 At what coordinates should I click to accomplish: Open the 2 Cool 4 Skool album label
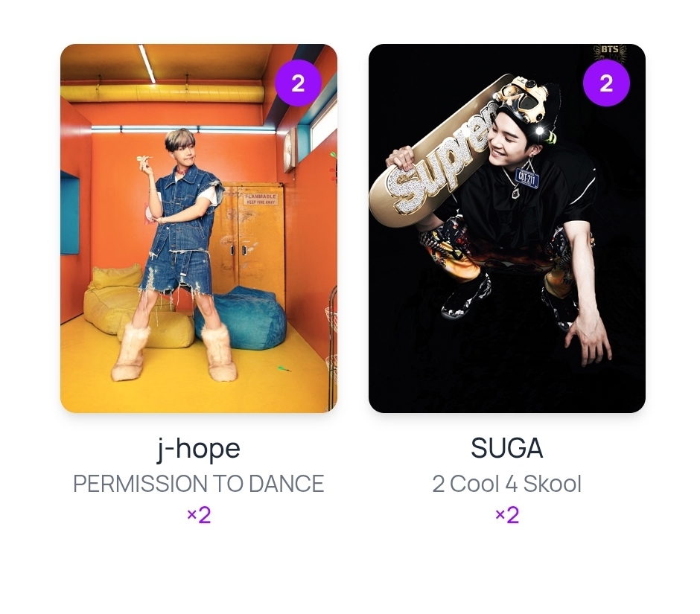(506, 484)
